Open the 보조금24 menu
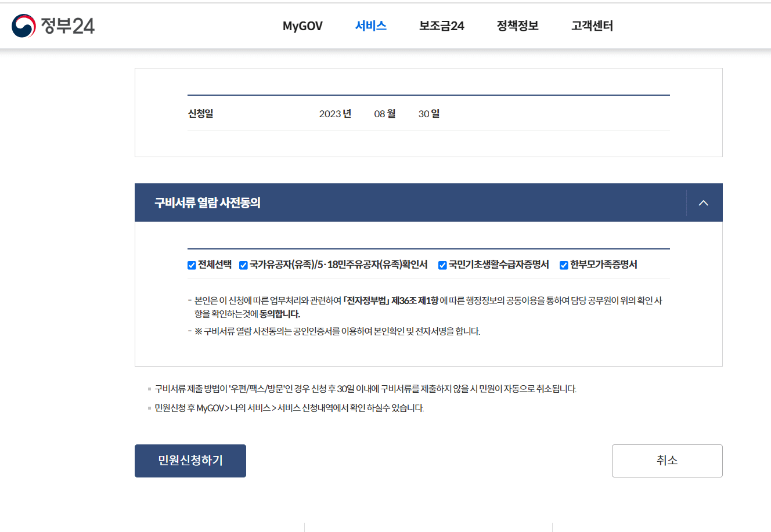The height and width of the screenshot is (532, 771). pyautogui.click(x=441, y=26)
